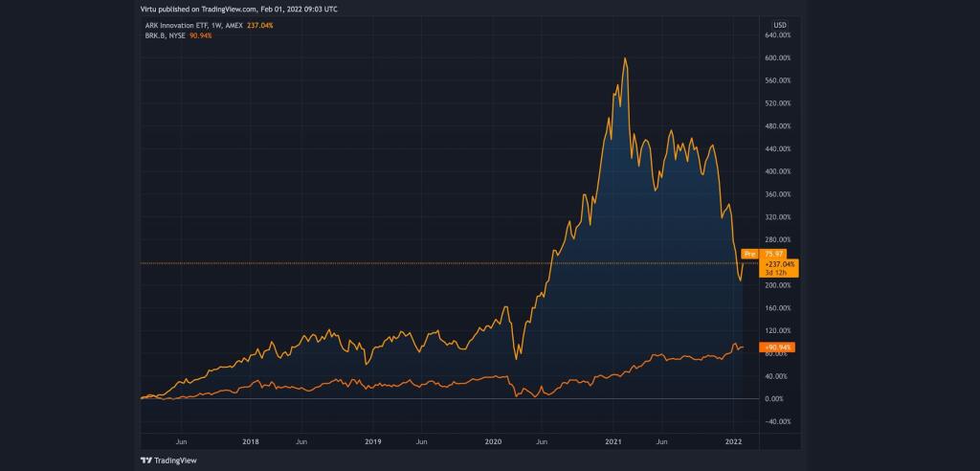
Task: Click the Jun label between 2018 and 2019
Action: click(x=301, y=441)
